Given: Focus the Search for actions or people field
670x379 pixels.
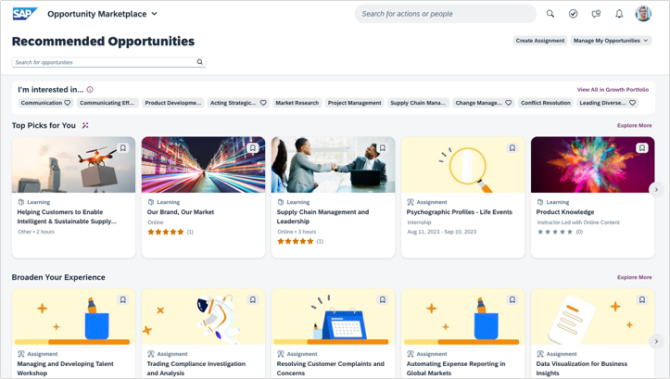Looking at the screenshot, I should [x=445, y=14].
